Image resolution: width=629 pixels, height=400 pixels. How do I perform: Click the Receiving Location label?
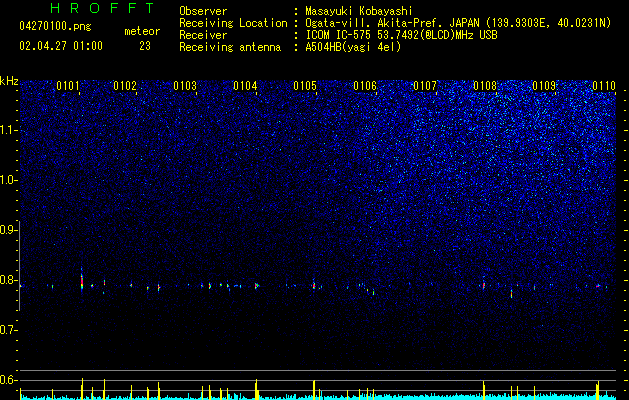point(233,23)
